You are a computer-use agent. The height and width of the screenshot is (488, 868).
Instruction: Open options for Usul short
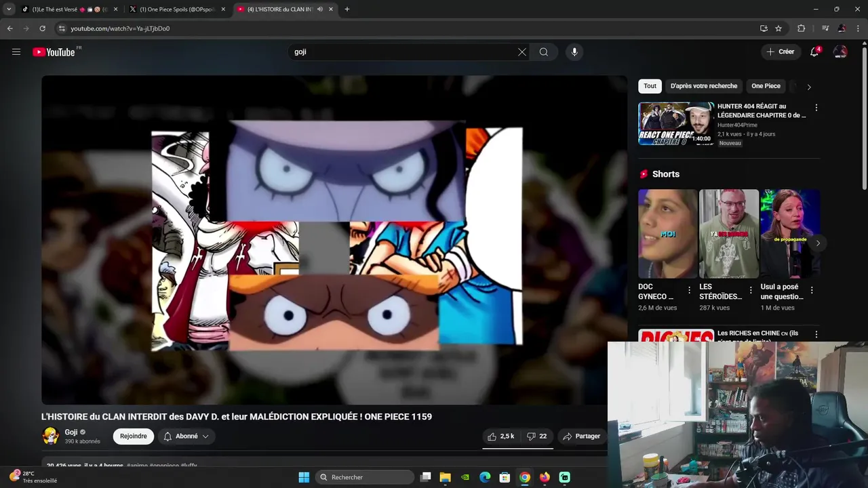click(x=812, y=290)
